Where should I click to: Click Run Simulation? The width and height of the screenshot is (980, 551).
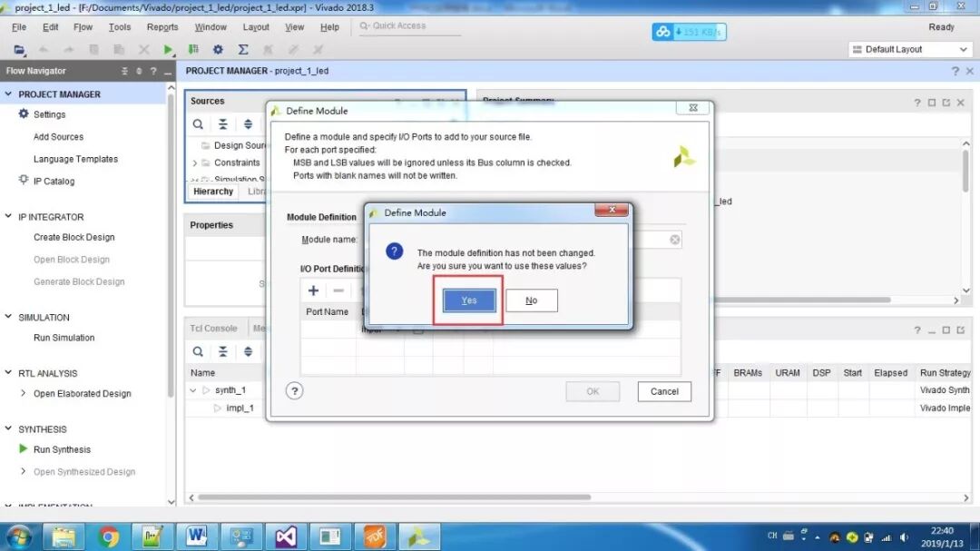click(x=64, y=338)
